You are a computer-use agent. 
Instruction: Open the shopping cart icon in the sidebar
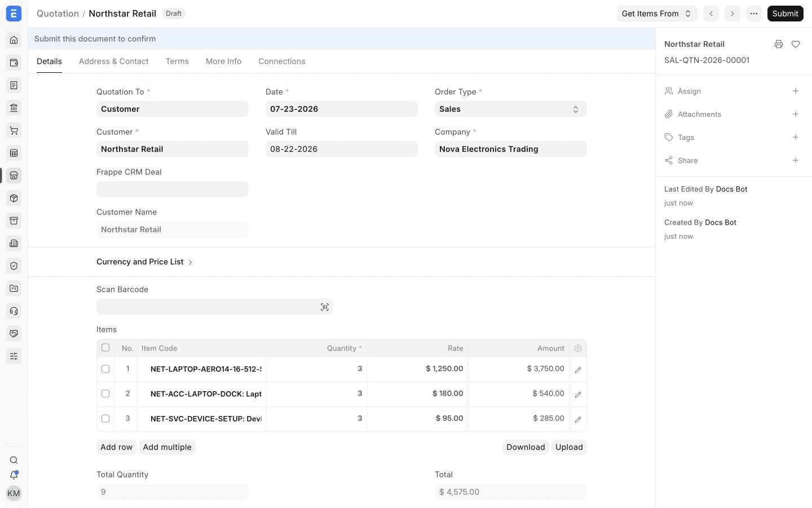pos(14,130)
